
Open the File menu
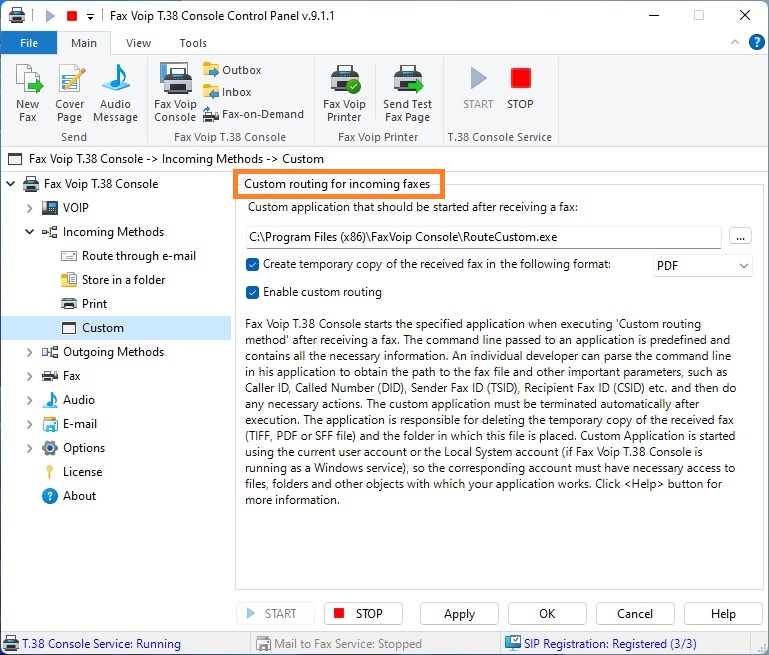29,43
